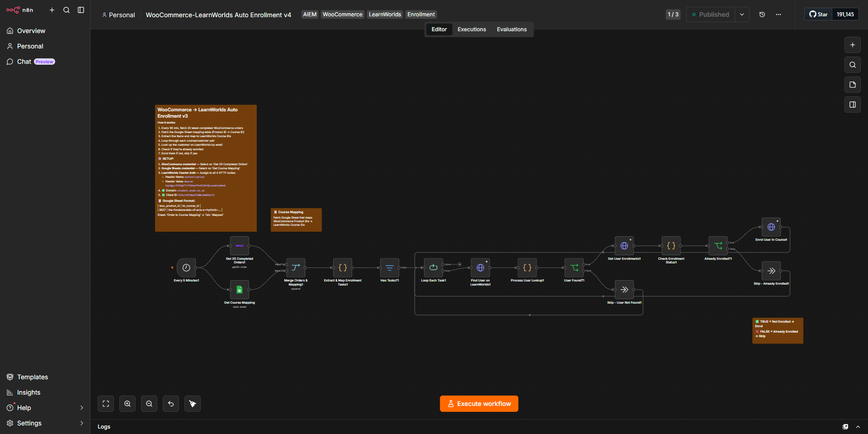868x434 pixels.
Task: Undo the last canvas change
Action: (171, 404)
